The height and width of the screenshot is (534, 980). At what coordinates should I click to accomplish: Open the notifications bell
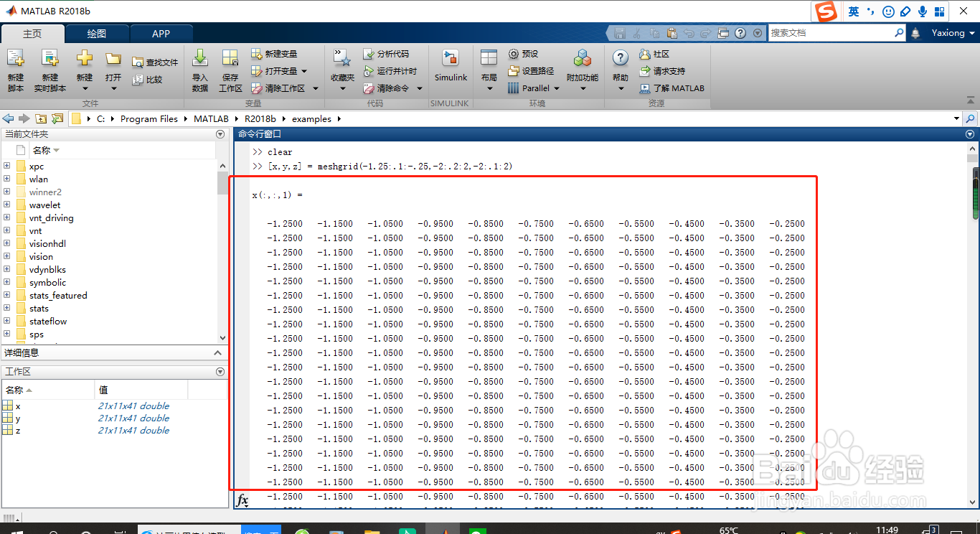pyautogui.click(x=915, y=33)
